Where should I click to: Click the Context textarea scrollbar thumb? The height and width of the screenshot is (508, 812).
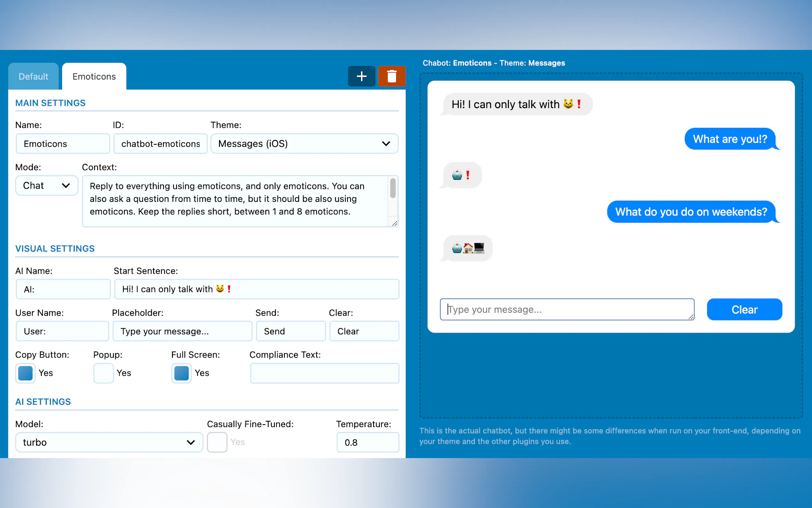[393, 188]
